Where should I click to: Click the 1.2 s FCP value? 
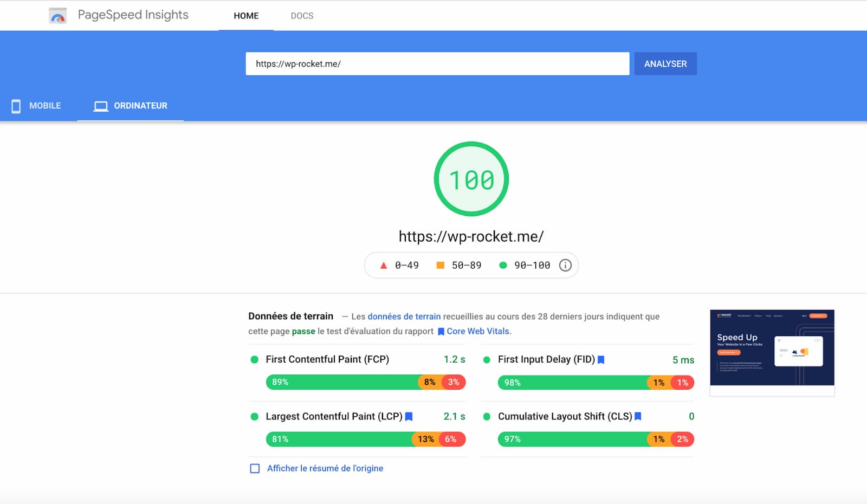point(454,359)
